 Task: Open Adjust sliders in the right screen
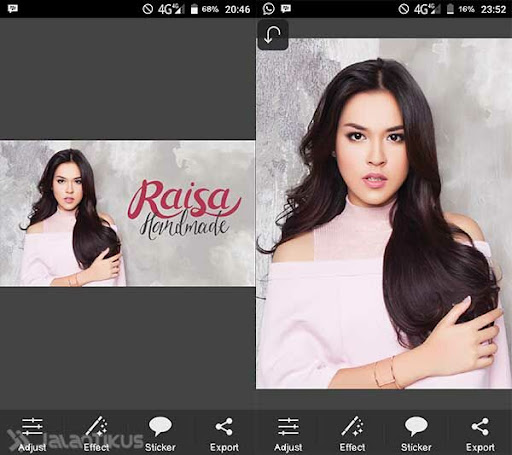pyautogui.click(x=288, y=434)
